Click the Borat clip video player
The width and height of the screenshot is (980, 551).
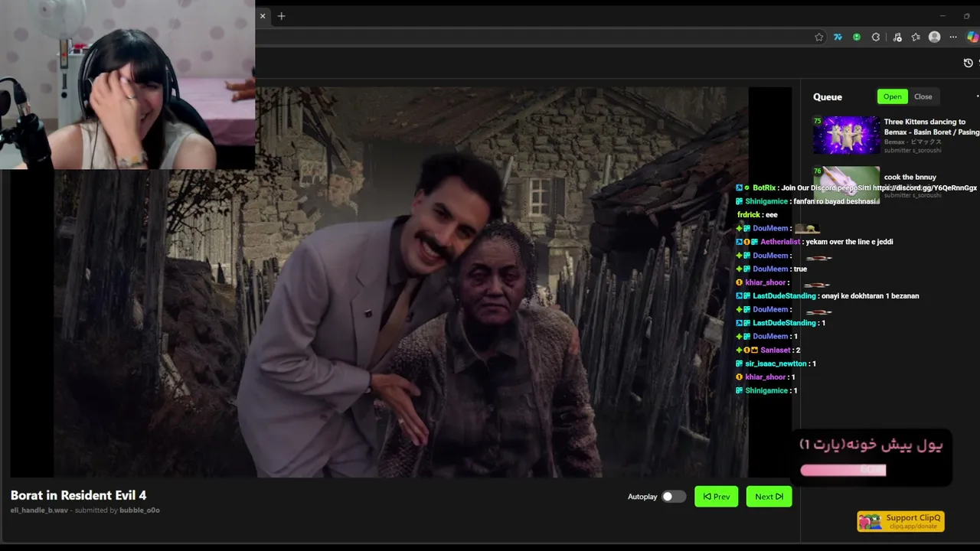point(401,282)
